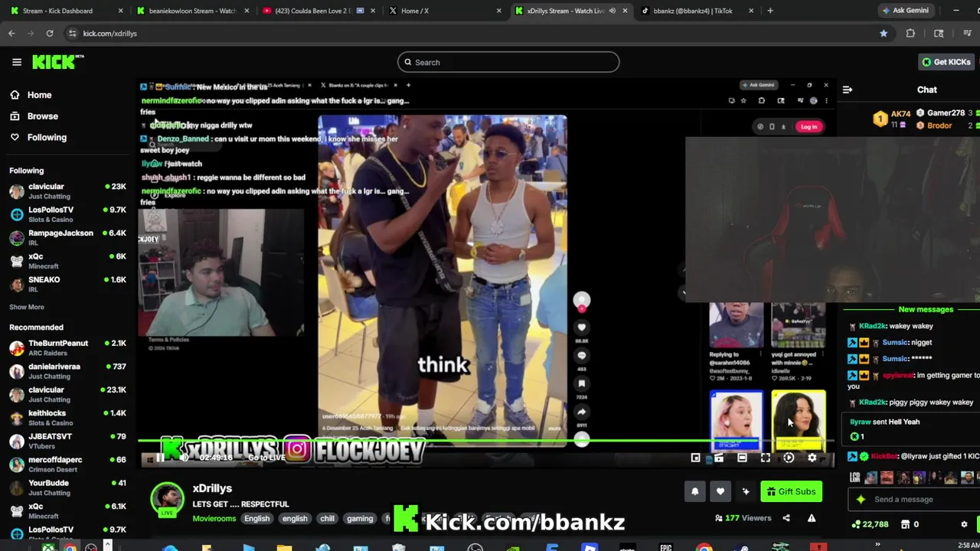This screenshot has width=980, height=551.
Task: Go back in browser history
Action: (11, 34)
